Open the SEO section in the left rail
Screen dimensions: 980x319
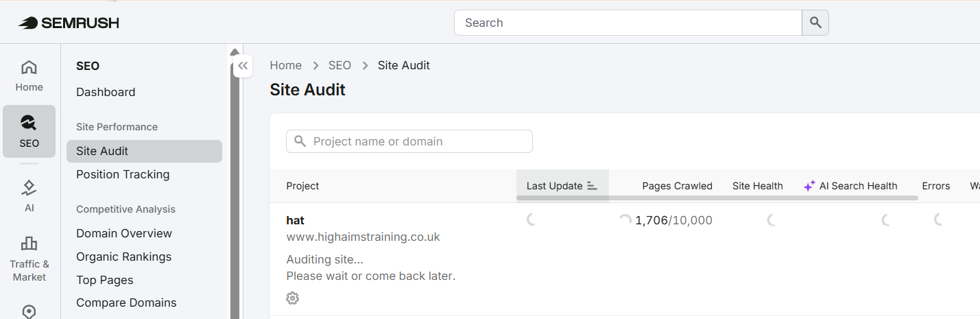coord(29,132)
